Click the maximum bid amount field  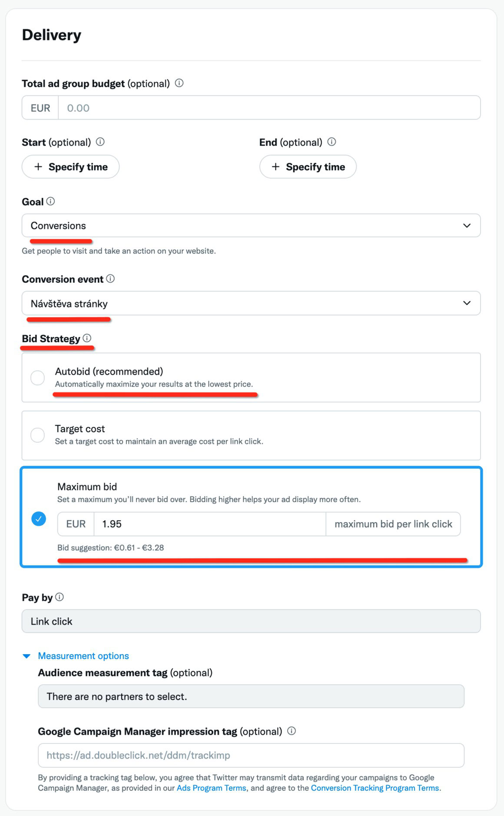tap(209, 524)
